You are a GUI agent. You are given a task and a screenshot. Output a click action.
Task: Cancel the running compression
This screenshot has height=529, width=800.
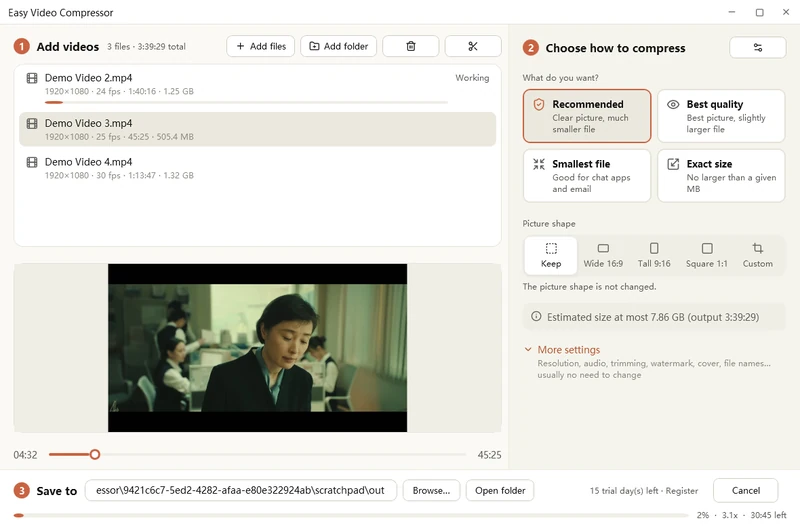click(745, 490)
